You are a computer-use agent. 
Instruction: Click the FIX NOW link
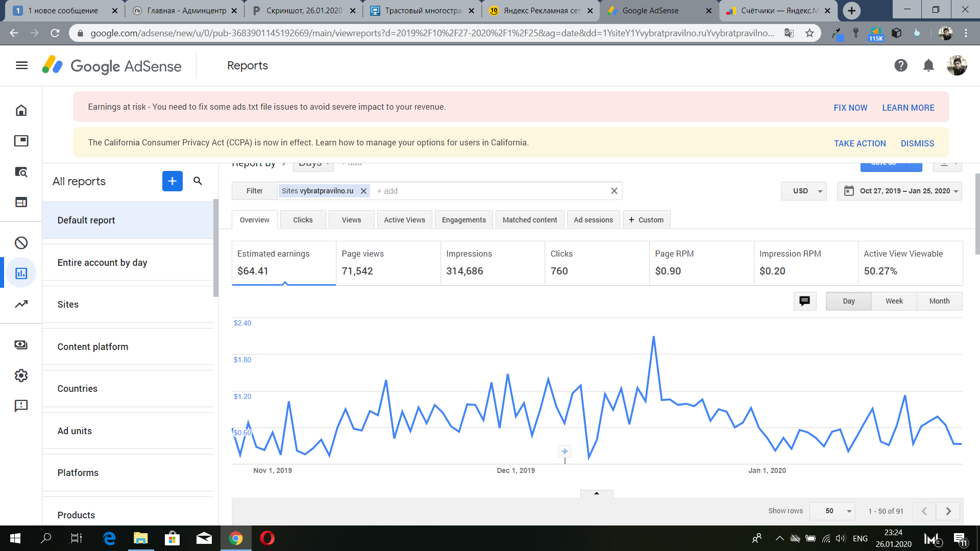850,108
